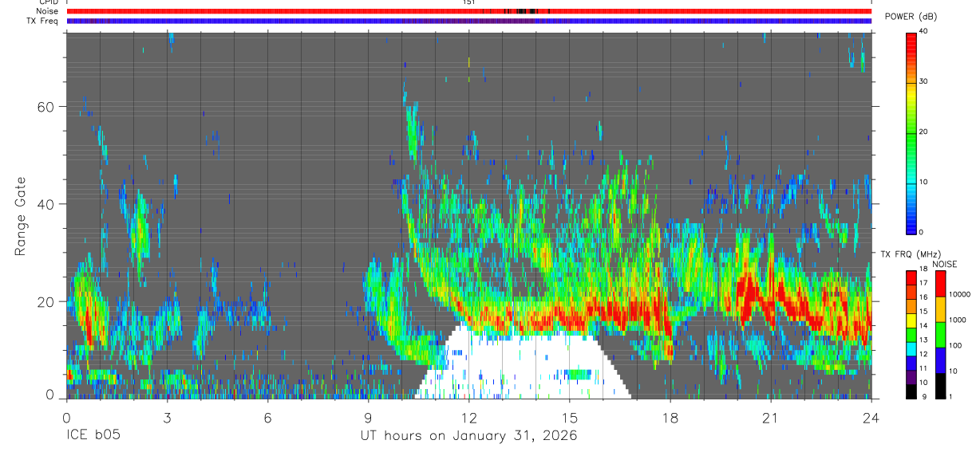Click the red Noise strip above the plot
This screenshot has height=452, width=980.
pos(468,11)
